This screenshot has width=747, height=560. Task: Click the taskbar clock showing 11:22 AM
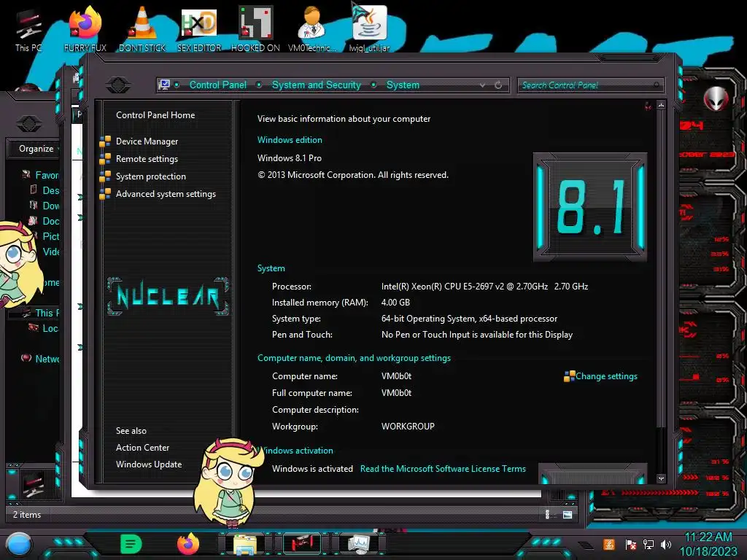click(708, 537)
